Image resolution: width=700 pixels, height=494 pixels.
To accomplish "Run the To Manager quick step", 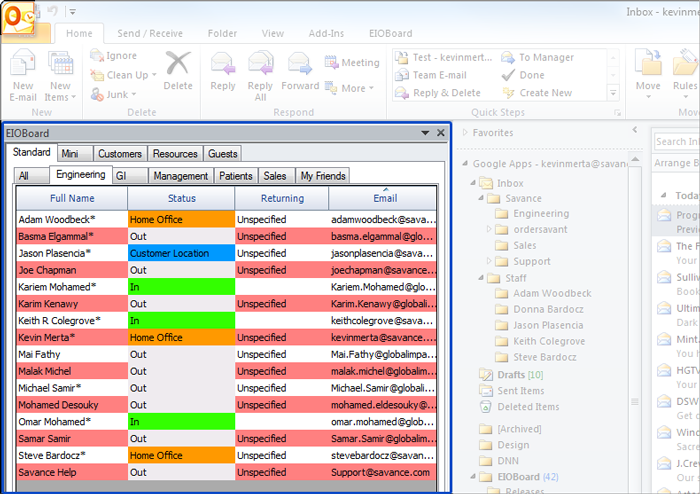I will click(538, 58).
